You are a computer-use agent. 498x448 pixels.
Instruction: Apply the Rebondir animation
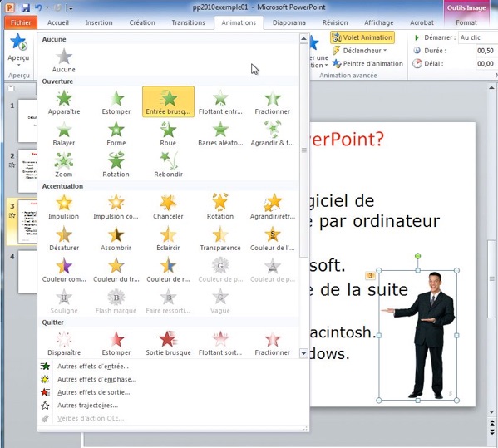[x=168, y=165]
